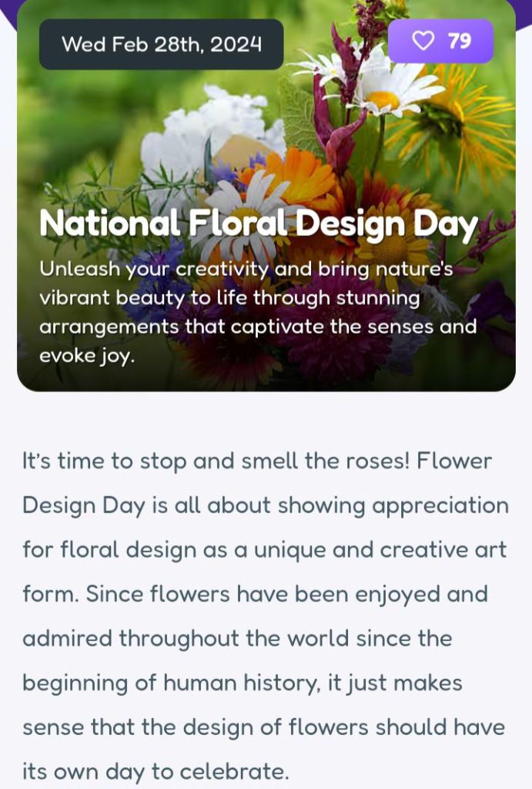The height and width of the screenshot is (789, 532).
Task: Tap the purple header corner at top left
Action: coord(8,9)
